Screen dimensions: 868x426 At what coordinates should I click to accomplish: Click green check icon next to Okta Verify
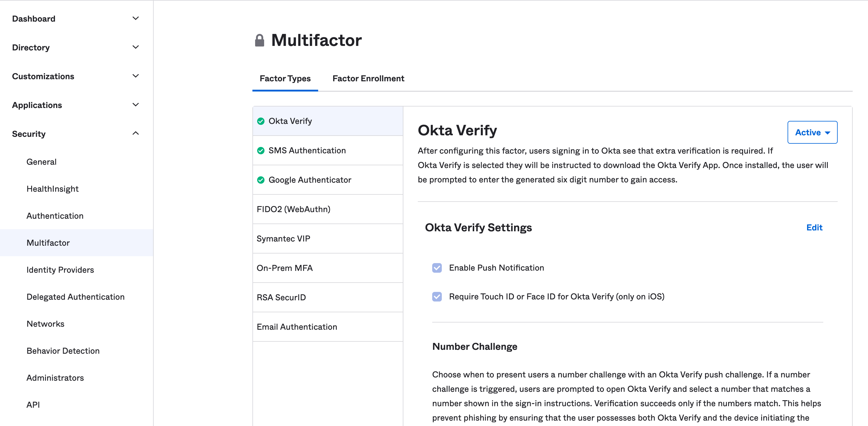click(261, 121)
